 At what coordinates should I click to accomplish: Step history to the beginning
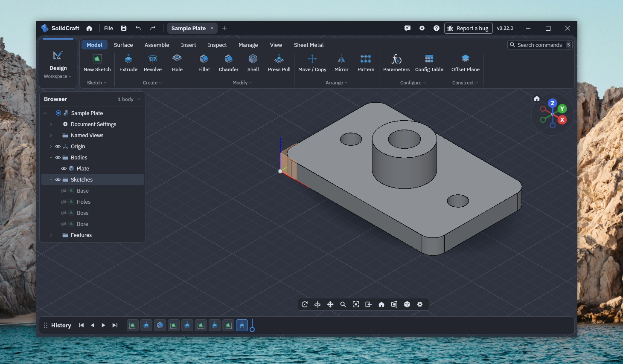[81, 325]
